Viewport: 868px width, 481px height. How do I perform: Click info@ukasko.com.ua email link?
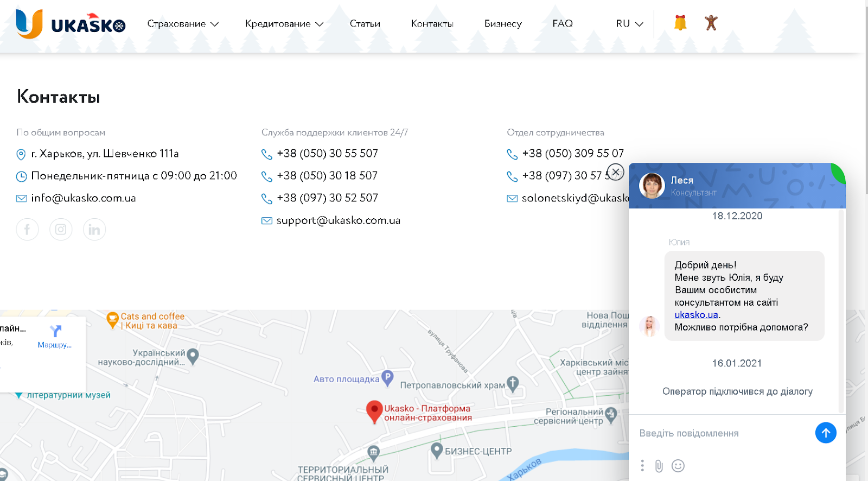84,198
